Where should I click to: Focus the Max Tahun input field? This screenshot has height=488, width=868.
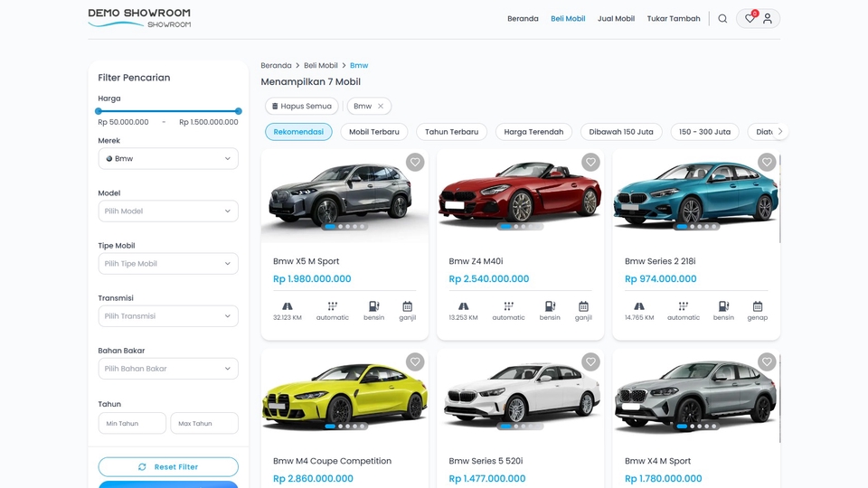click(204, 423)
